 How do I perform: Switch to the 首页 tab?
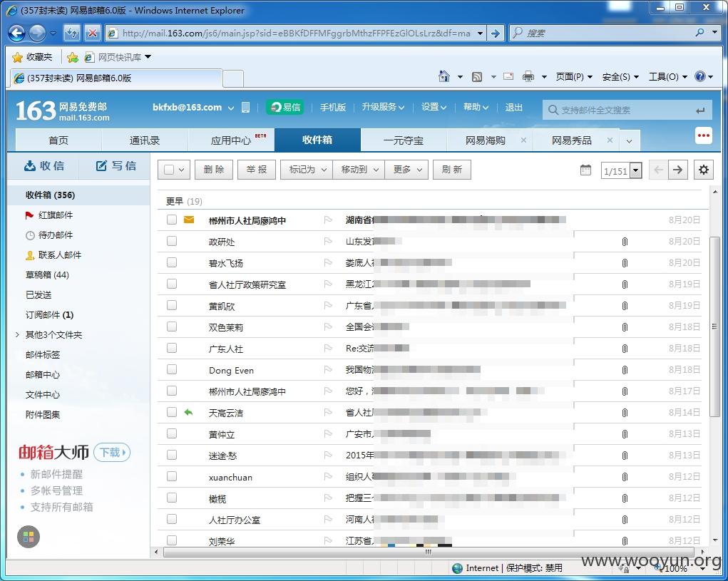click(58, 140)
